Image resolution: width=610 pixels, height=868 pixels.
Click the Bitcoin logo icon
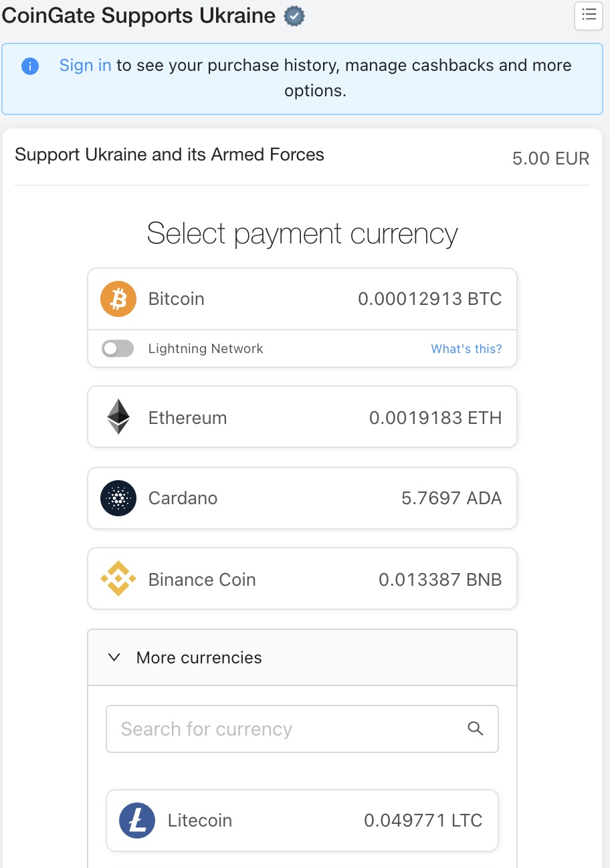pos(118,299)
